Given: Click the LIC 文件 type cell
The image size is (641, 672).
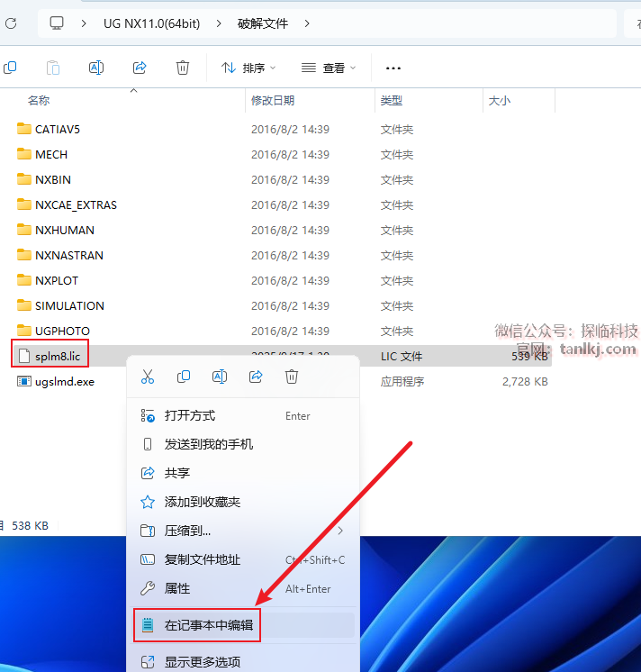Looking at the screenshot, I should pyautogui.click(x=402, y=356).
